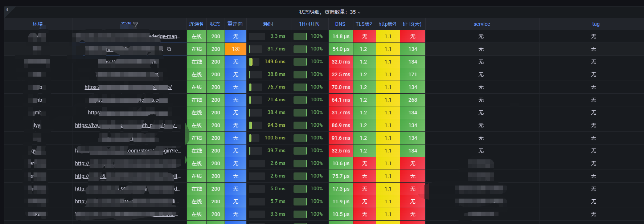Sort by the 重定向 column header
This screenshot has width=644, height=224.
[235, 24]
